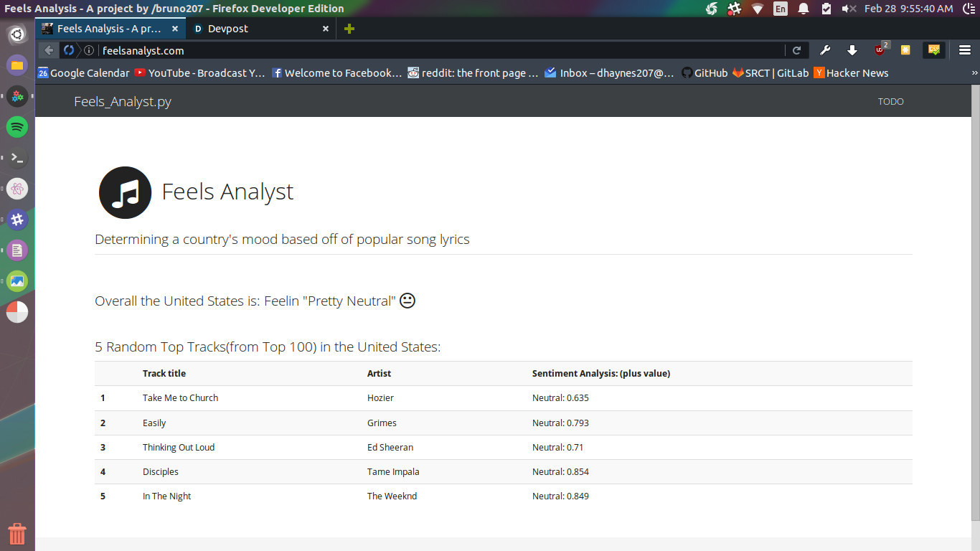Open the downloads arrow icon
Screen dimensions: 980x551
tap(852, 50)
